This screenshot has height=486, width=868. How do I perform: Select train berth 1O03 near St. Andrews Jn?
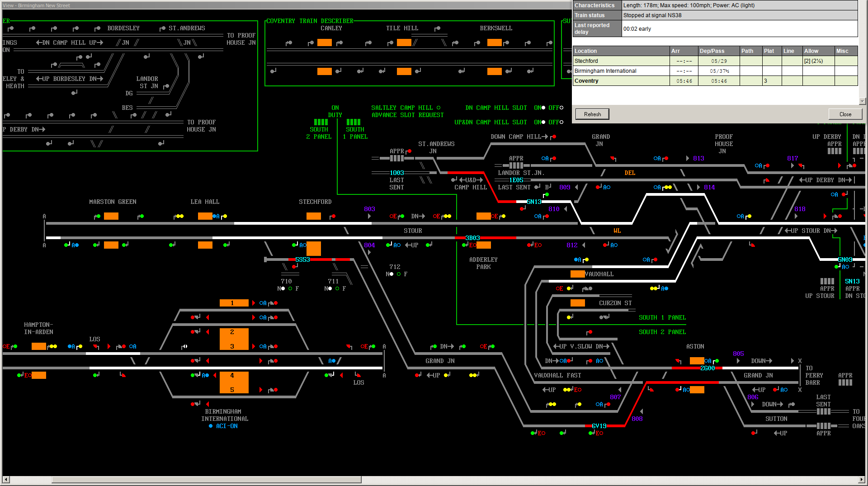(396, 173)
